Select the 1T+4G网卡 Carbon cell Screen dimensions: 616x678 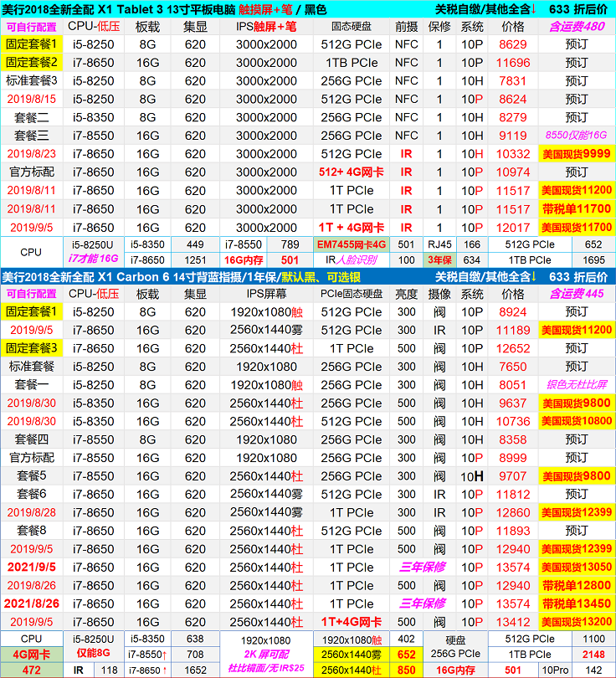(352, 622)
